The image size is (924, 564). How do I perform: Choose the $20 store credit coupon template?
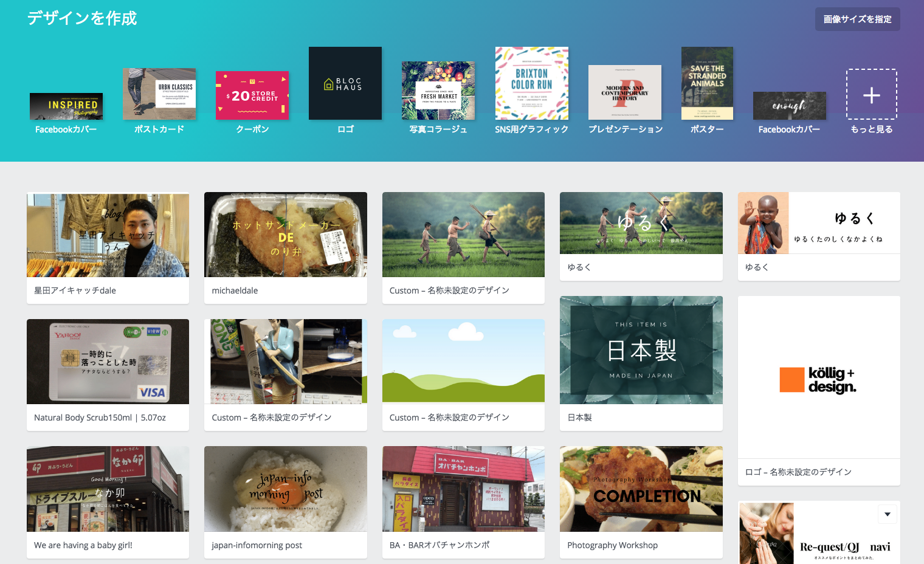pyautogui.click(x=252, y=95)
